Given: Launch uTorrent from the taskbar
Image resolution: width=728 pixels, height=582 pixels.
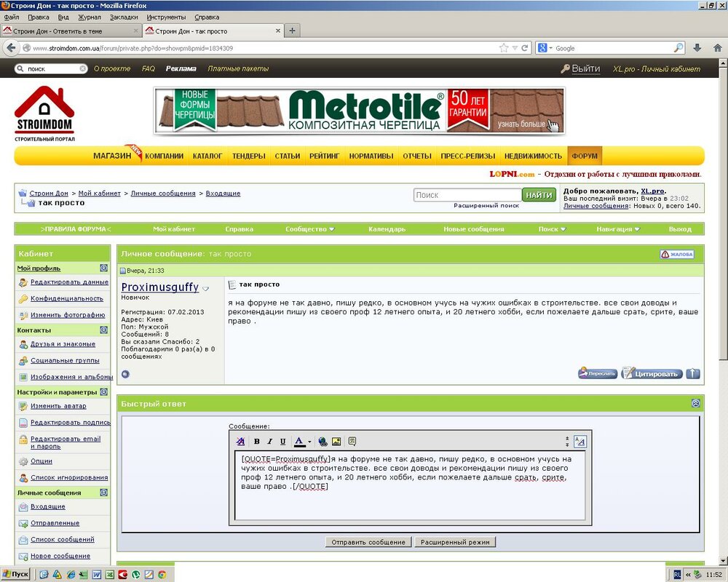Looking at the screenshot, I should [135, 575].
